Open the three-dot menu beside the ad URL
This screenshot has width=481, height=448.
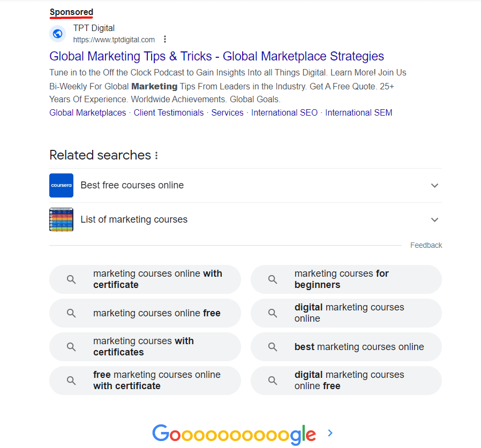coord(165,39)
